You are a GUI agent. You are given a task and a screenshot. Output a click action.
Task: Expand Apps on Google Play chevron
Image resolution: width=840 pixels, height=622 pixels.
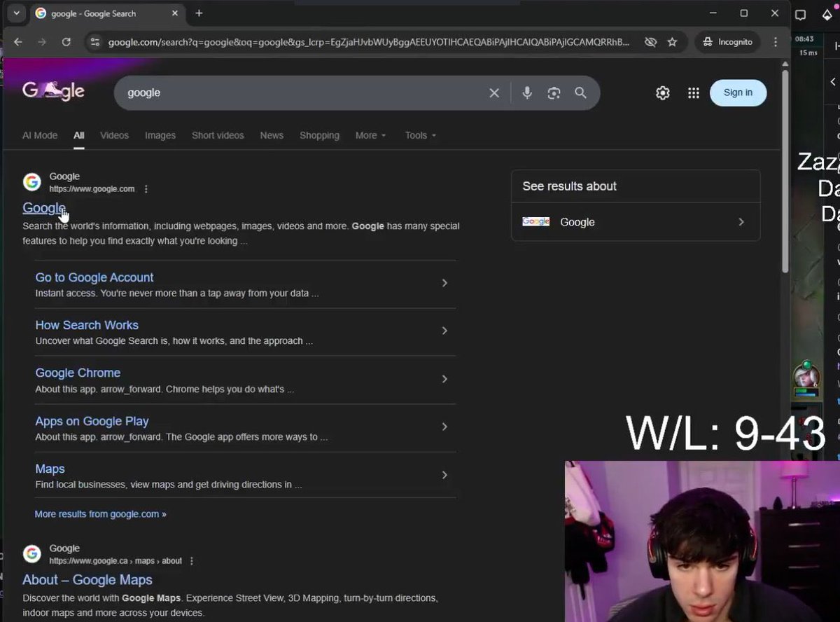pos(444,427)
